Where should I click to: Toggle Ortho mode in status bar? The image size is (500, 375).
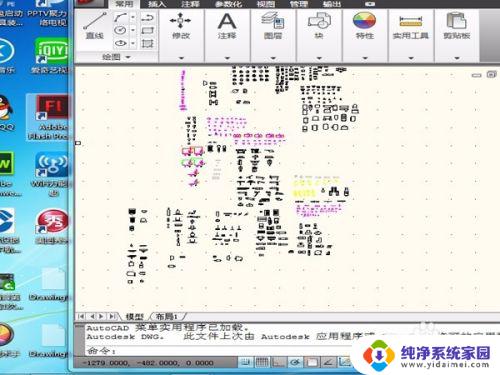[279, 362]
